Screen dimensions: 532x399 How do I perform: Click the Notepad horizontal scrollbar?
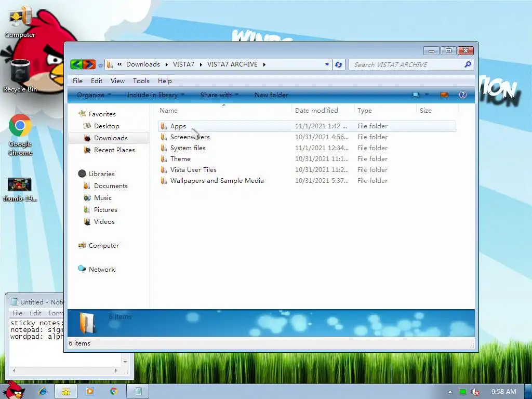point(64,371)
